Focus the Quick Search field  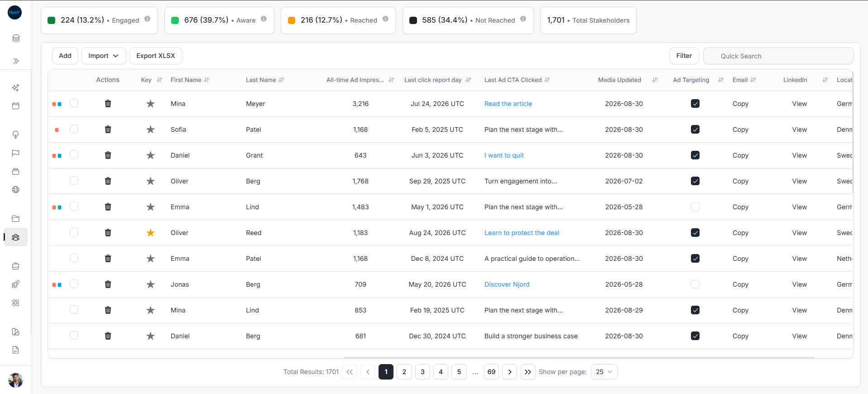click(x=778, y=56)
